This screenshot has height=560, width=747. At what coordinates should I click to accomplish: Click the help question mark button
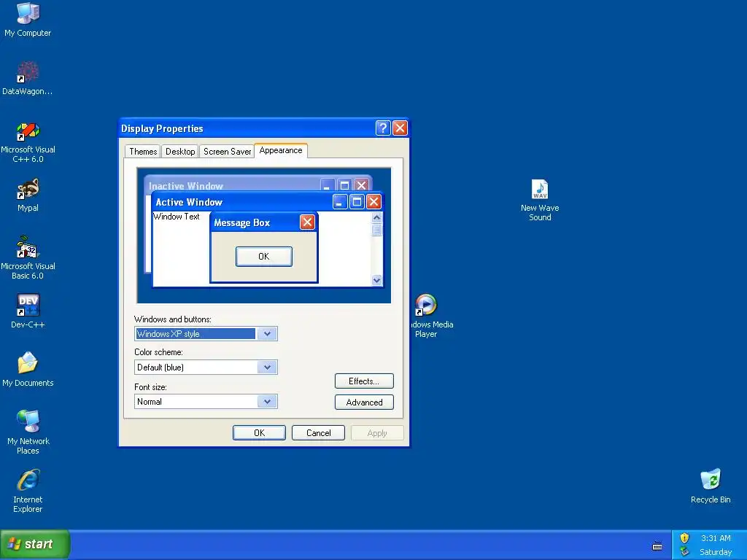coord(383,128)
